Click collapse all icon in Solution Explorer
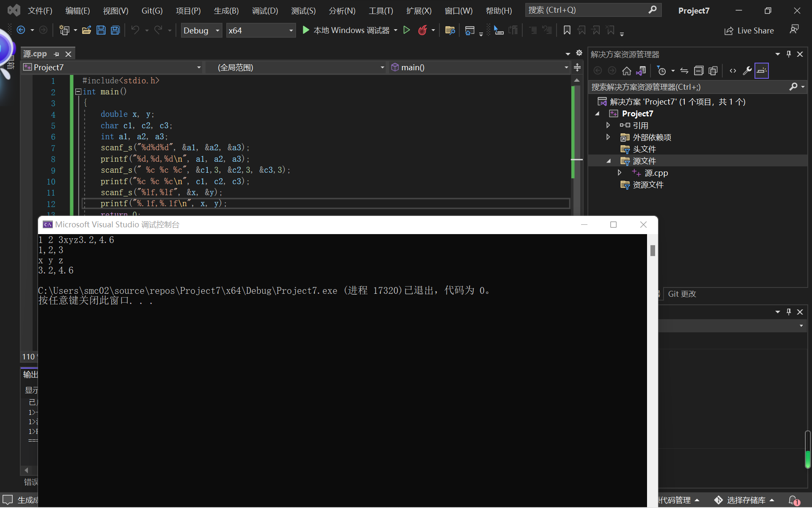The height and width of the screenshot is (508, 812). coord(699,71)
